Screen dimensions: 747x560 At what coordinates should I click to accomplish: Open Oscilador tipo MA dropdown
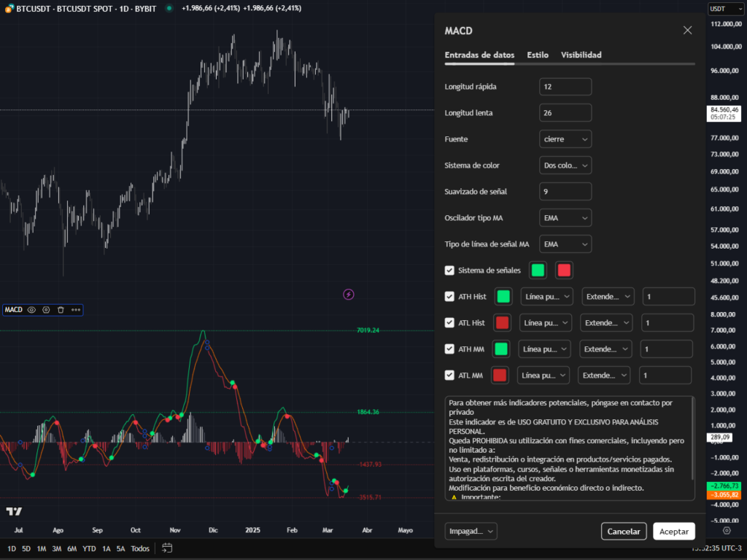click(565, 217)
